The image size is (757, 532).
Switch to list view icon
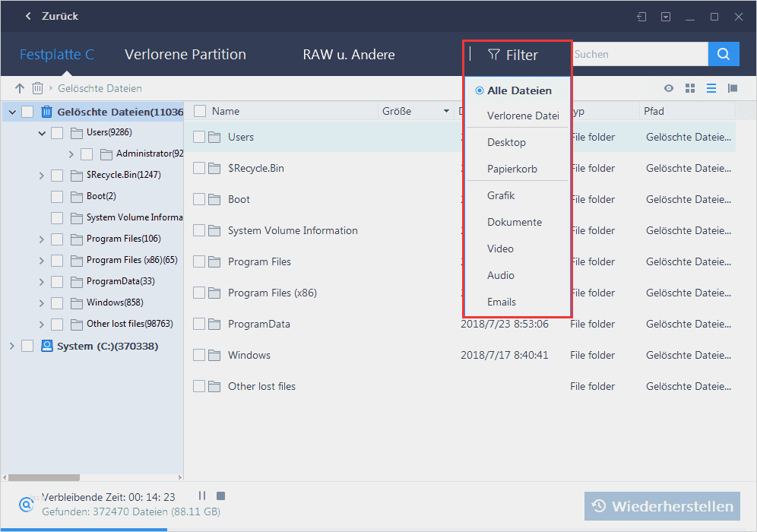coord(711,88)
